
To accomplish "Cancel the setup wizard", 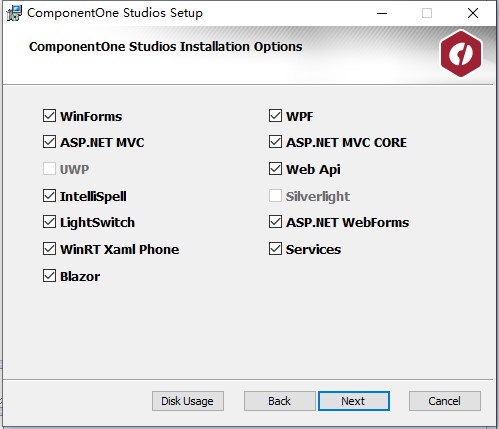I will point(445,401).
